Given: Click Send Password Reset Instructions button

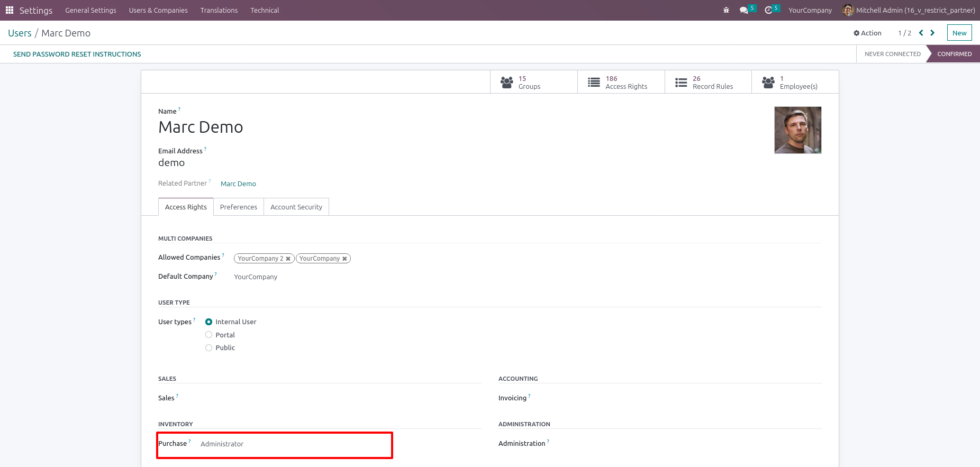Looking at the screenshot, I should (77, 54).
